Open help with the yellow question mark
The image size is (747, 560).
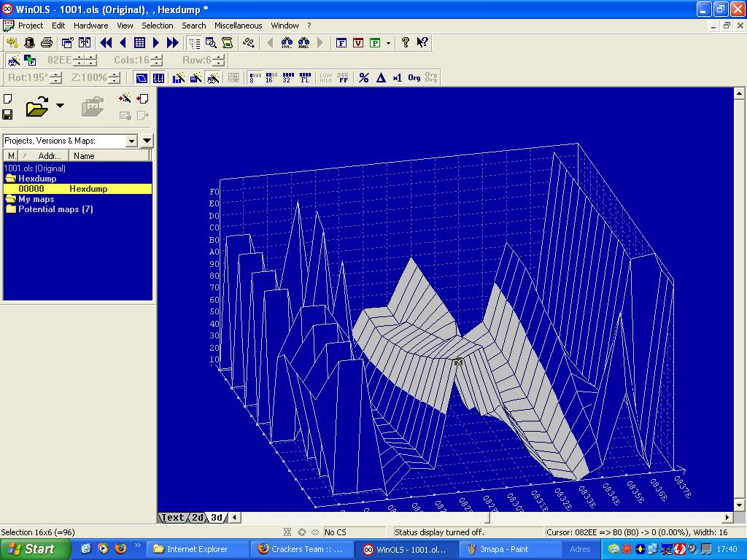406,43
